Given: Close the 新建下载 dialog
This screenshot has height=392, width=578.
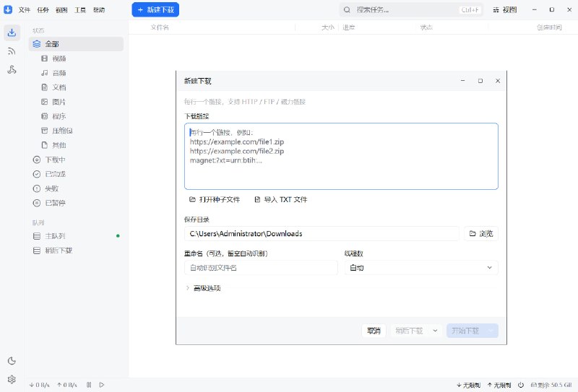Looking at the screenshot, I should coord(498,81).
